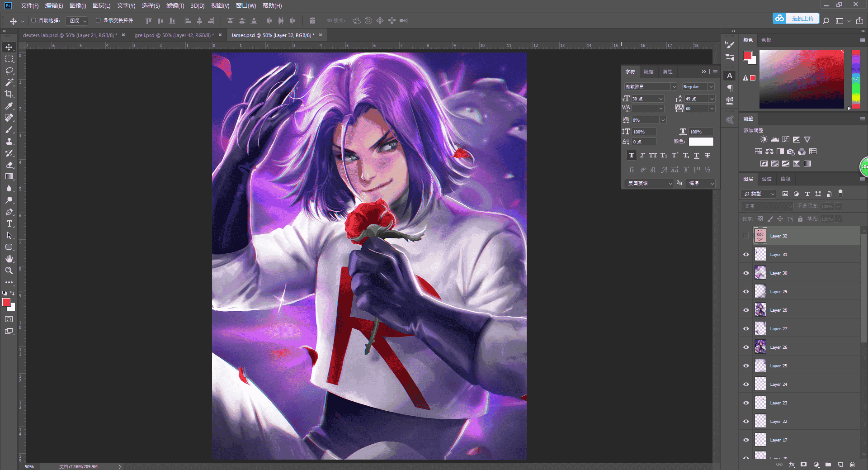
Task: Hide Layer 30 visibility eye
Action: [x=746, y=273]
